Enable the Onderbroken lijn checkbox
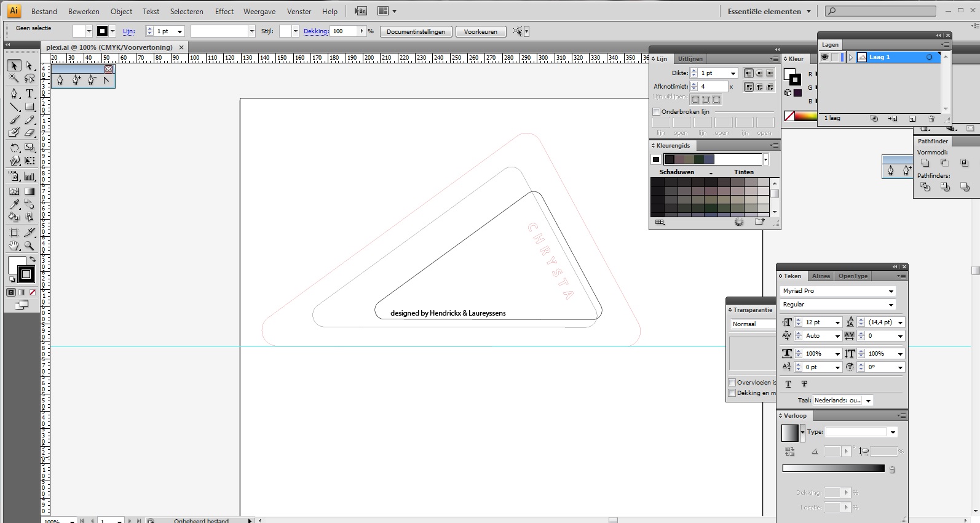Screen dimensions: 980x523 click(656, 112)
